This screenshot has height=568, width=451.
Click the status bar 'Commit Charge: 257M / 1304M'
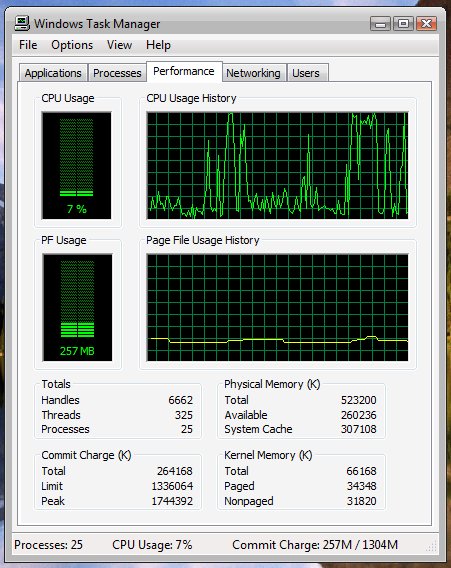tap(315, 544)
